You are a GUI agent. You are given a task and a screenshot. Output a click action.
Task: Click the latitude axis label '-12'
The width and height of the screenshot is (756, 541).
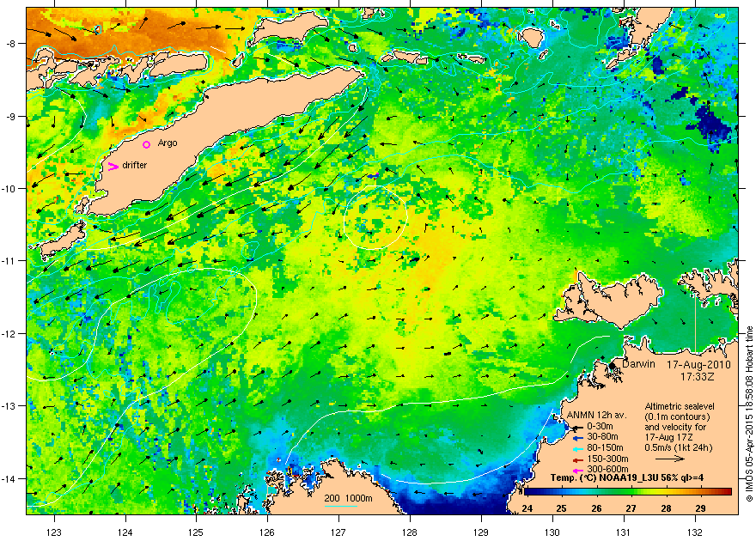(9, 334)
